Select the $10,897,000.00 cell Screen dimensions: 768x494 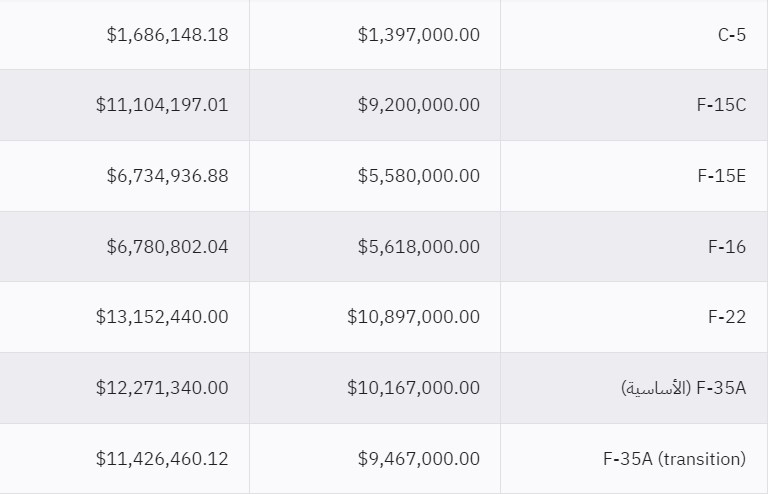coord(413,316)
